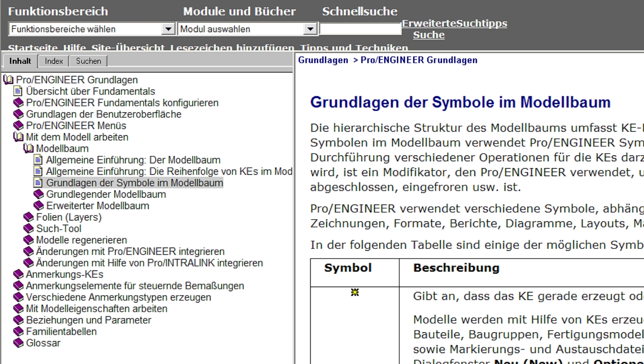Switch to the Index tab
This screenshot has height=364, width=644.
click(54, 61)
